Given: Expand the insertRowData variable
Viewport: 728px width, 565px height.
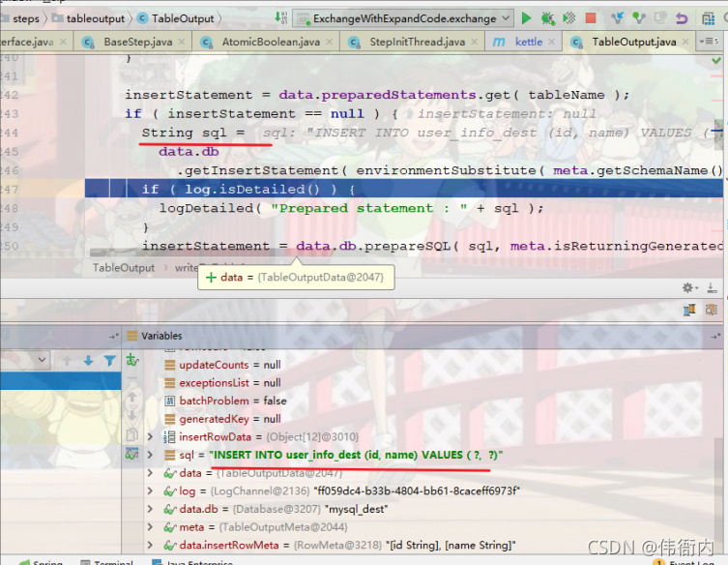Looking at the screenshot, I should point(150,436).
